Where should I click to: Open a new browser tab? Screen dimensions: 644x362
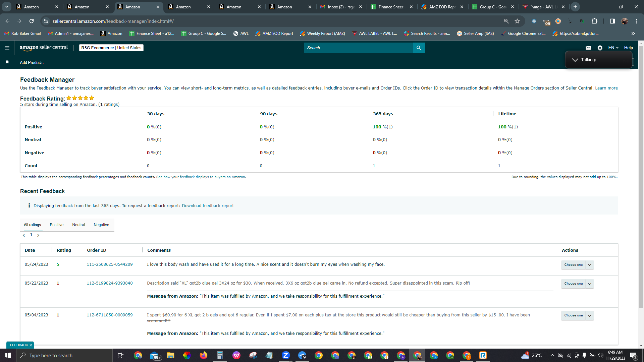pos(575,7)
